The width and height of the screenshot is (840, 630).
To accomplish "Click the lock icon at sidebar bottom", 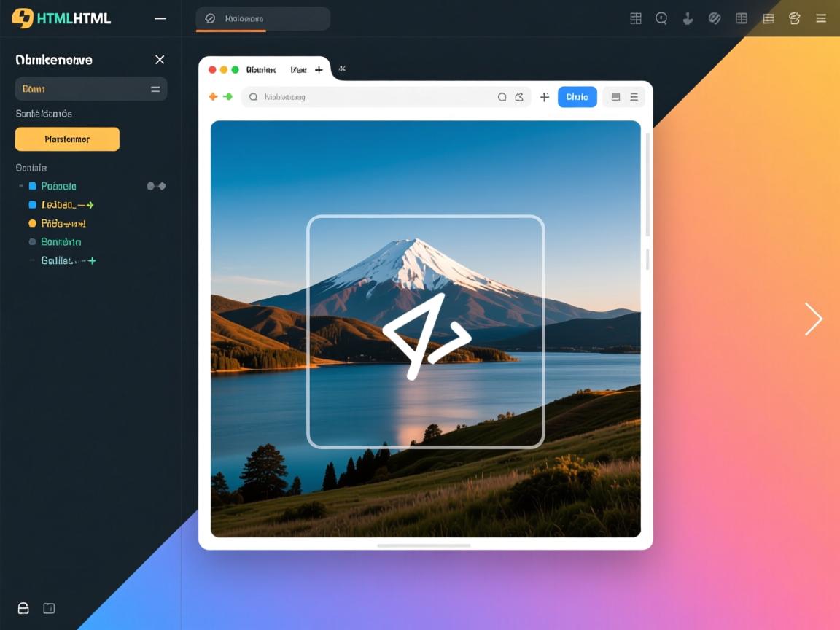I will (23, 608).
